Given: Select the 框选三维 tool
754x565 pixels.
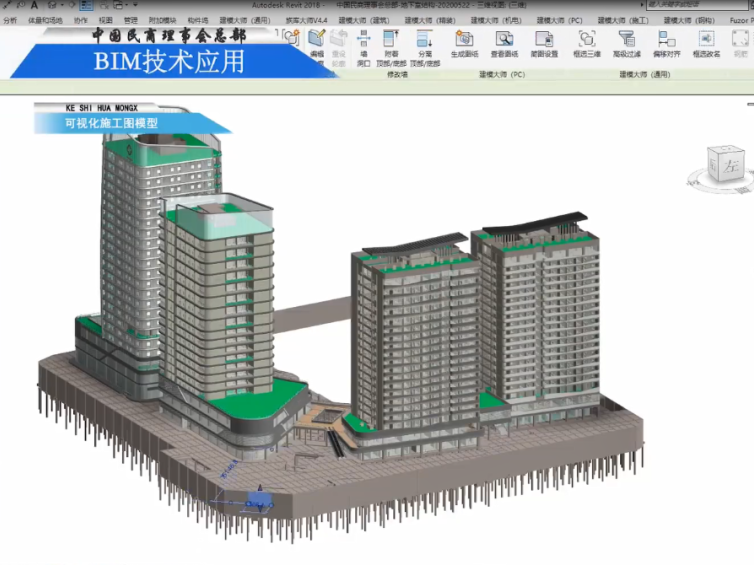Looking at the screenshot, I should click(587, 42).
